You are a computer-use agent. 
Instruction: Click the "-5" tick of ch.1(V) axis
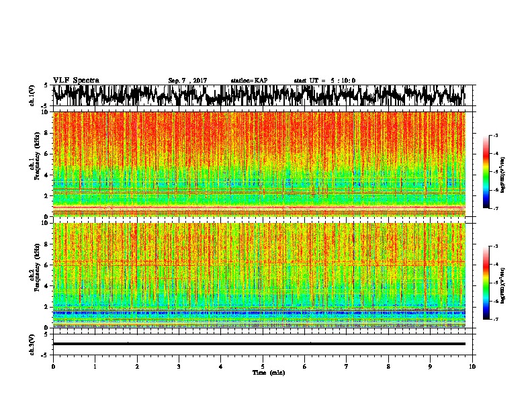[x=46, y=106]
